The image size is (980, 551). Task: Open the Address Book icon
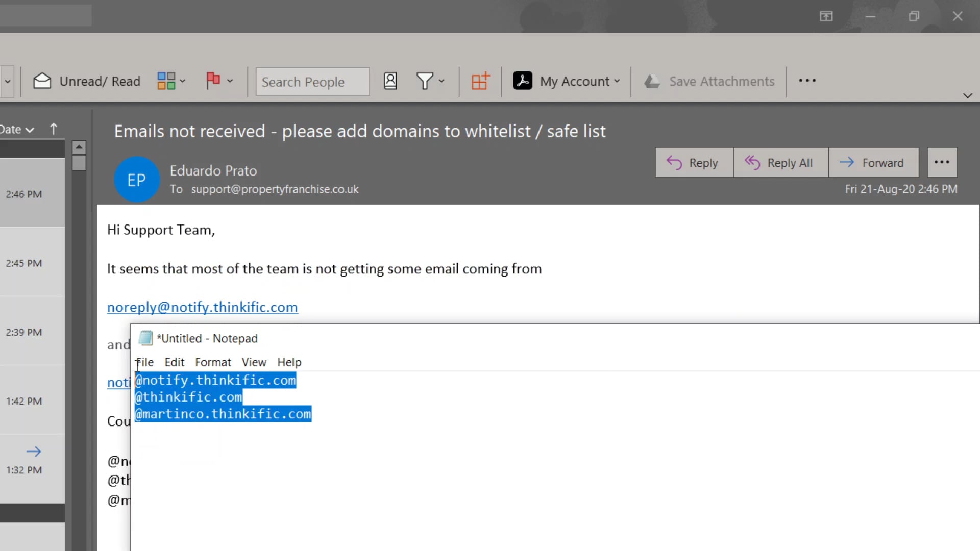click(x=390, y=81)
